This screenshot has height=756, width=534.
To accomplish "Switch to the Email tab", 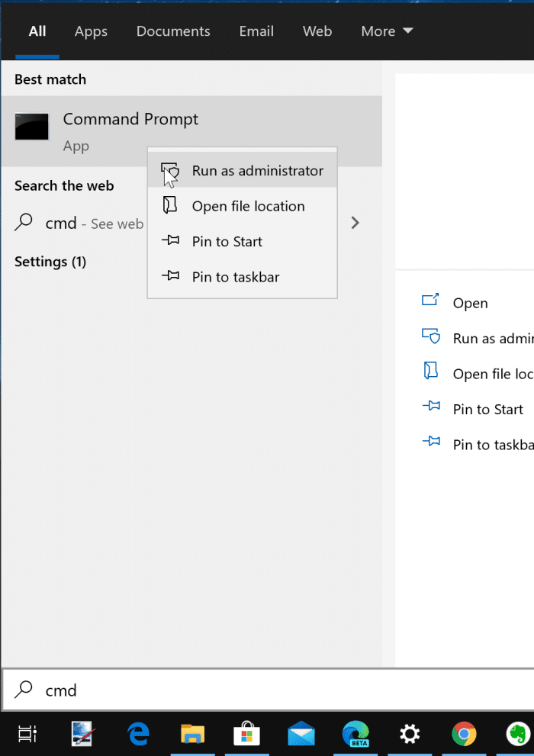I will (256, 31).
